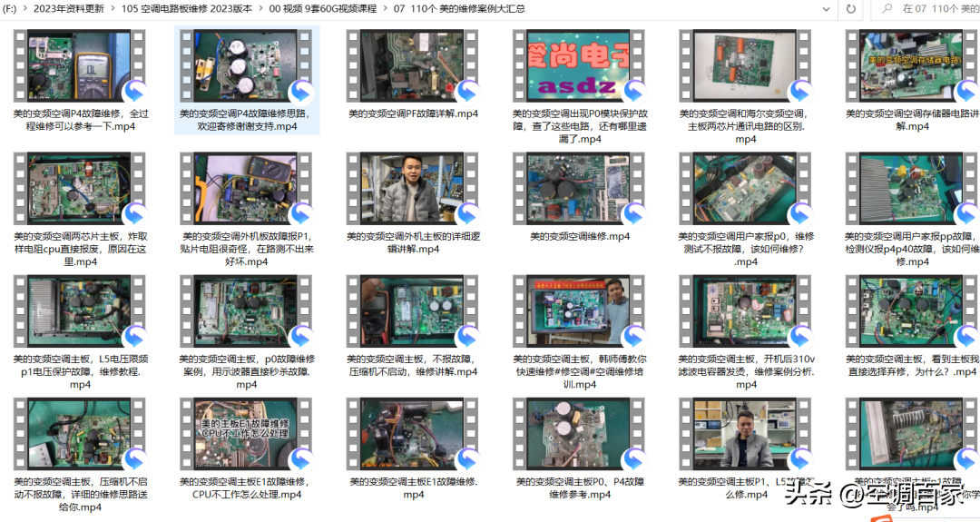Expand chevron after (F:) in address path
980x522 pixels.
tap(25, 9)
